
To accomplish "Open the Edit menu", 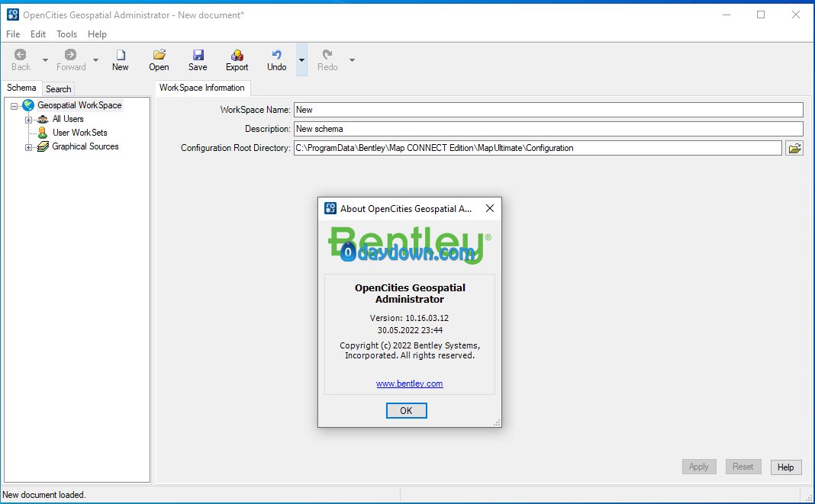I will [x=38, y=34].
